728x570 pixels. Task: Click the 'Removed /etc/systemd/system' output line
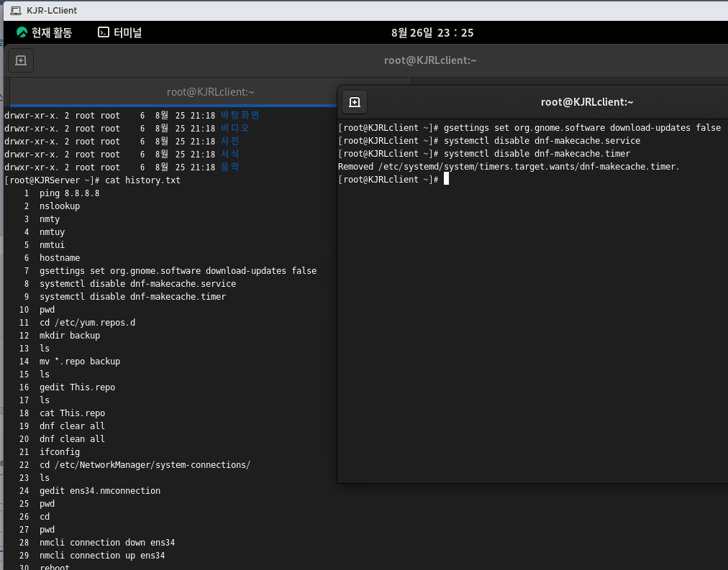[x=509, y=167]
